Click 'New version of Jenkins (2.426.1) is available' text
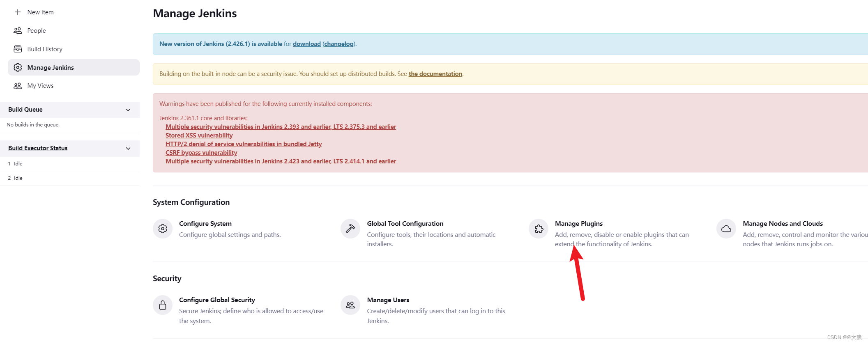The image size is (868, 344). point(221,44)
